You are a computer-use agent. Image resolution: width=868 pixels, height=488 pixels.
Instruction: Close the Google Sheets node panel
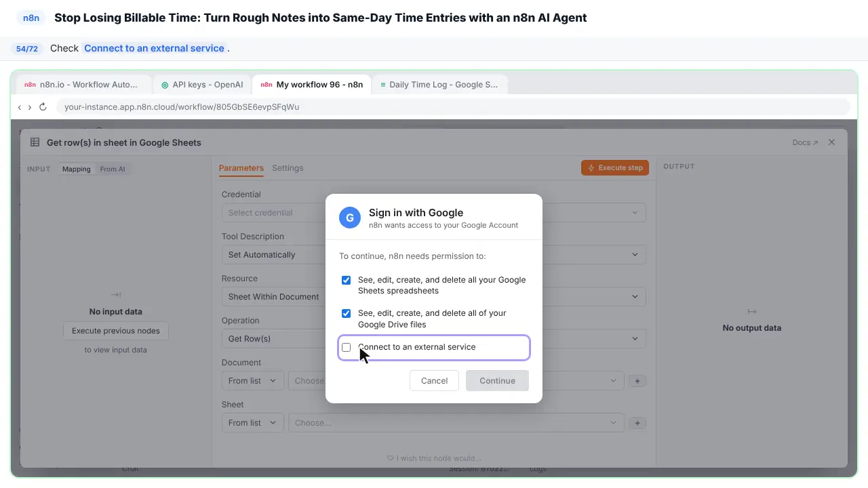831,142
